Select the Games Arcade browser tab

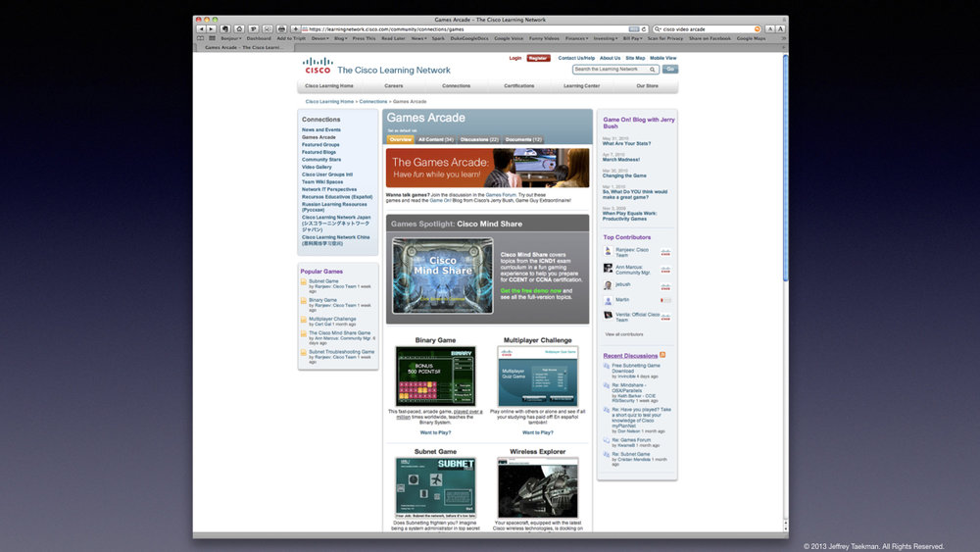[244, 47]
